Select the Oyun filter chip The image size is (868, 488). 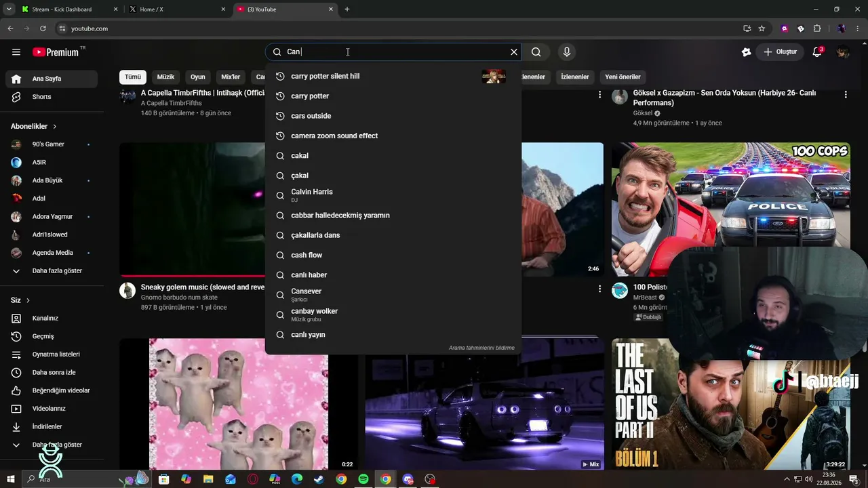click(x=198, y=77)
